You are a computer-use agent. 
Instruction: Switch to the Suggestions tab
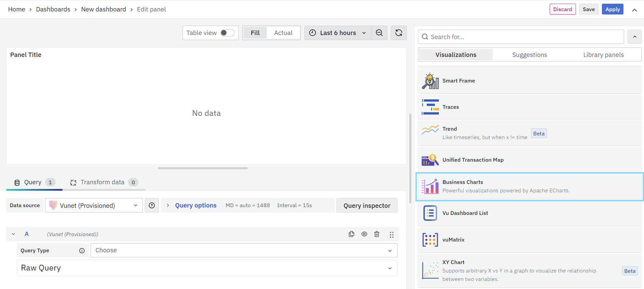coord(529,55)
